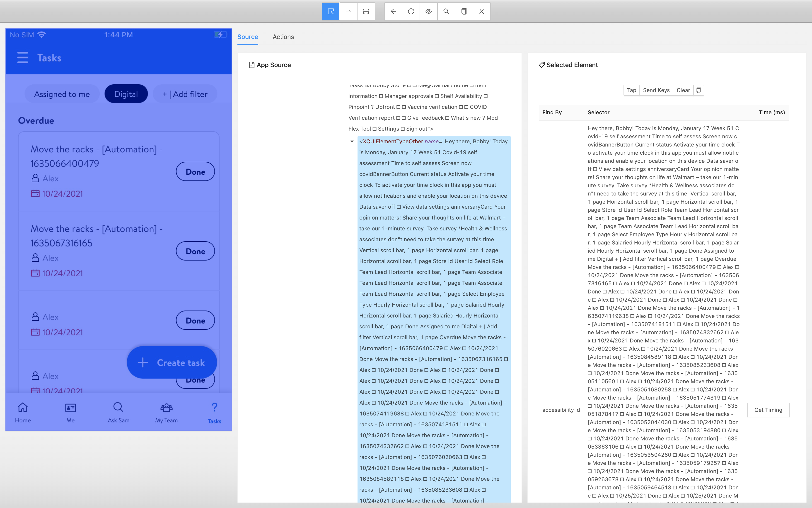812x508 pixels.
Task: Tap the Create task floating button
Action: click(x=172, y=363)
